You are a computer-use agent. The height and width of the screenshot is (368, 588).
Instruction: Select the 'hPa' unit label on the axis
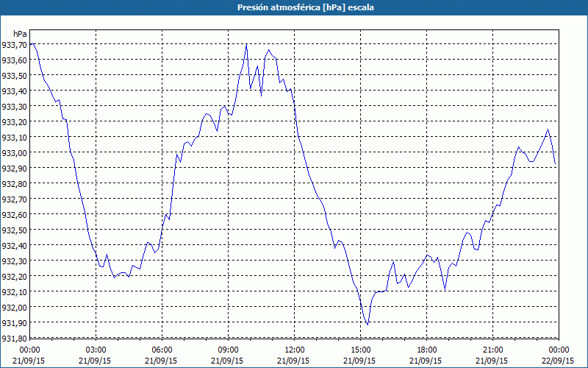[21, 34]
